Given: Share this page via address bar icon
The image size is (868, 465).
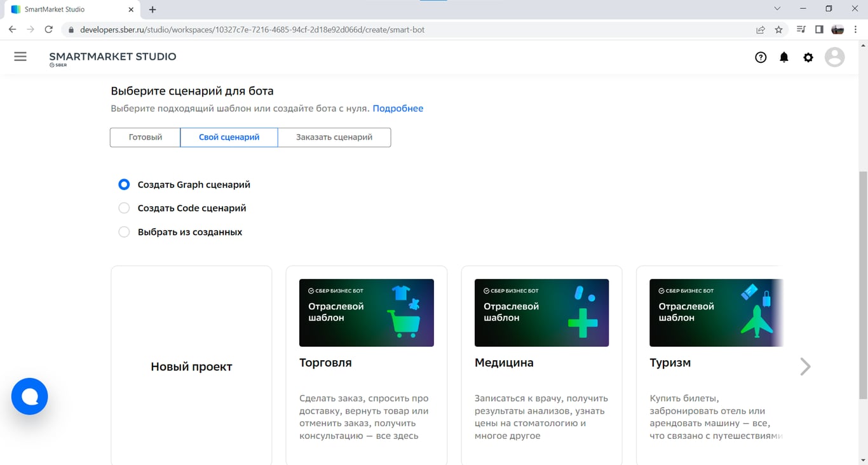Looking at the screenshot, I should pyautogui.click(x=760, y=29).
